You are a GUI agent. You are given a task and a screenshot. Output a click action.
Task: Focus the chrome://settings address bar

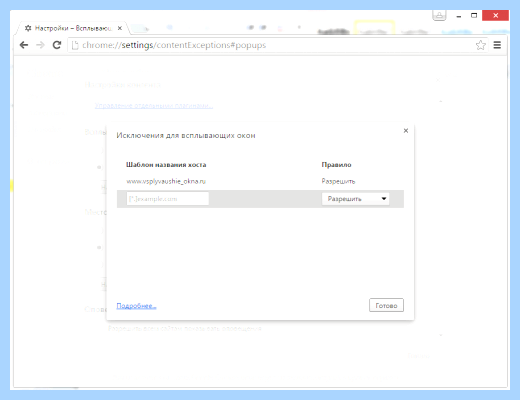[271, 45]
